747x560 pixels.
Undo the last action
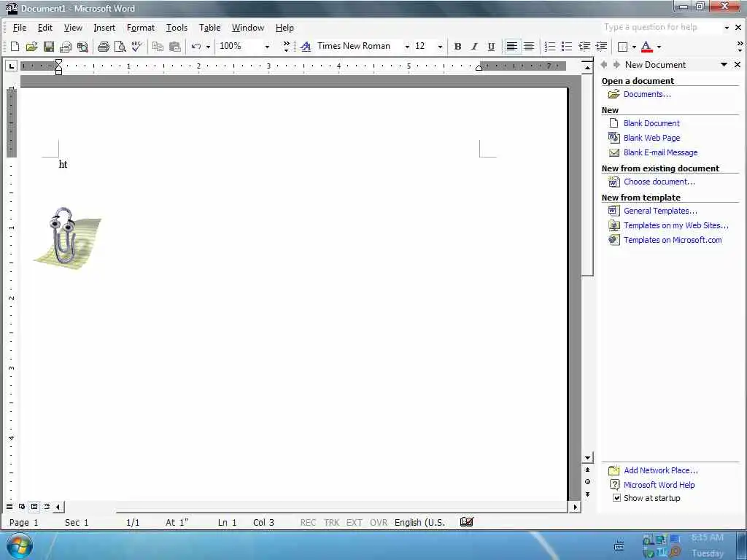[196, 46]
